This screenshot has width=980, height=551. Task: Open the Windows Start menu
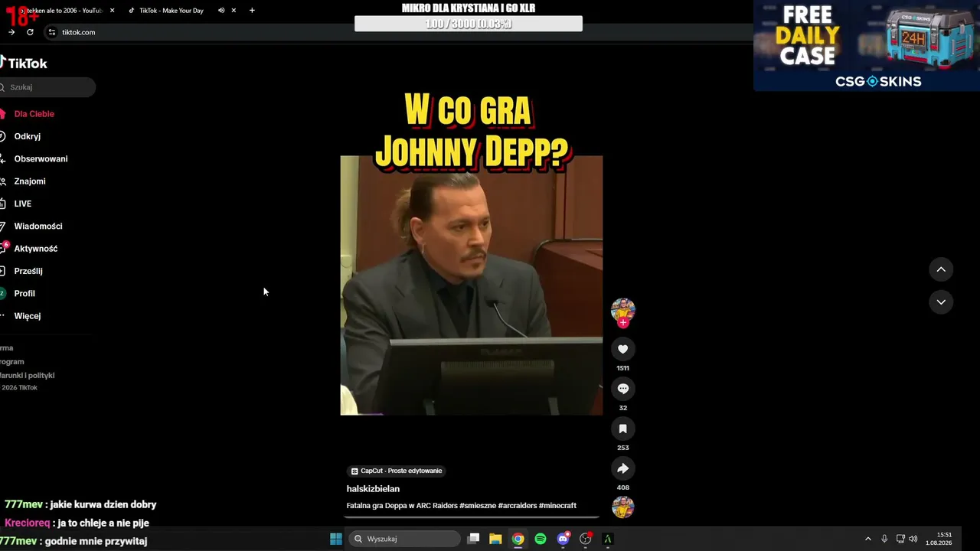[335, 539]
